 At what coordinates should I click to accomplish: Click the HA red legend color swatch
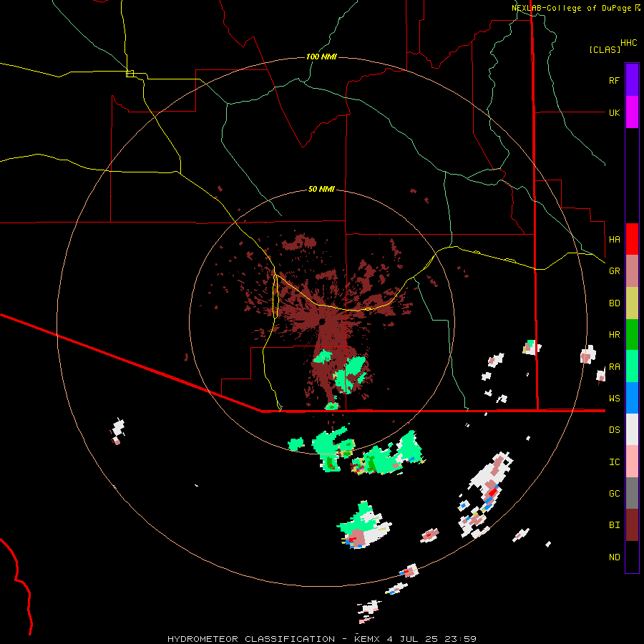[632, 239]
